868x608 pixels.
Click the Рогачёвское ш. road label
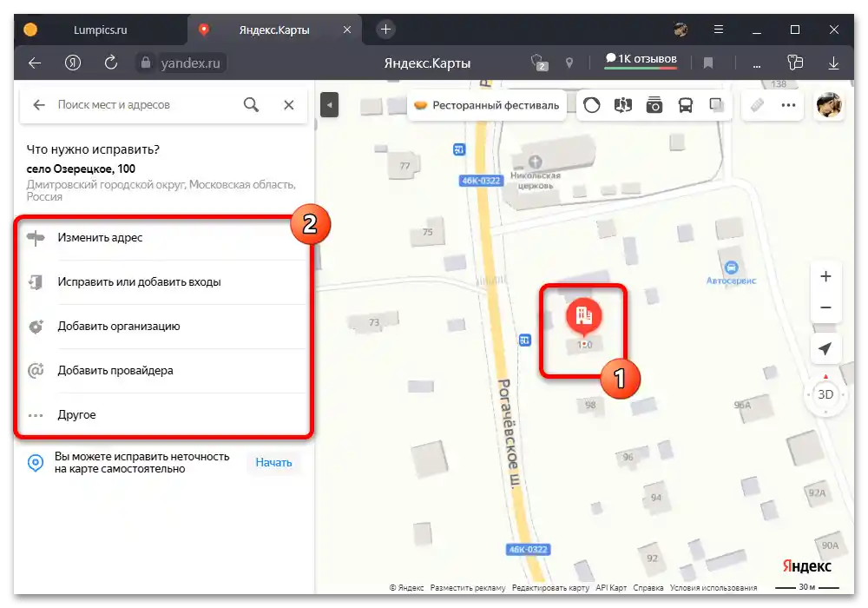coord(510,433)
